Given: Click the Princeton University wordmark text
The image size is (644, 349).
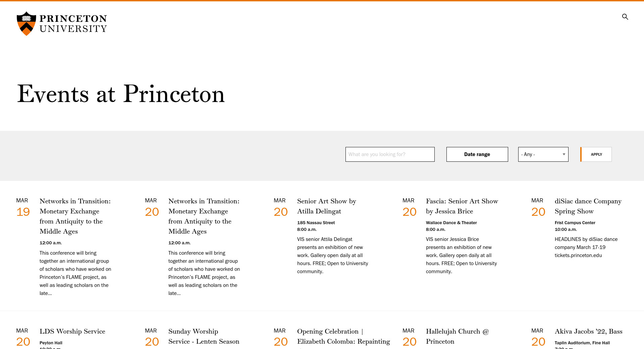Looking at the screenshot, I should [73, 23].
